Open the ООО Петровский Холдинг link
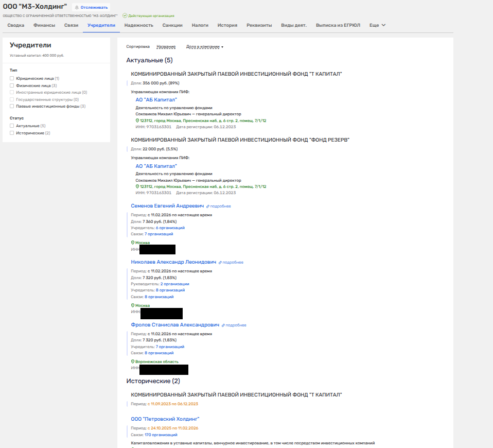This screenshot has height=448, width=493. 165,419
